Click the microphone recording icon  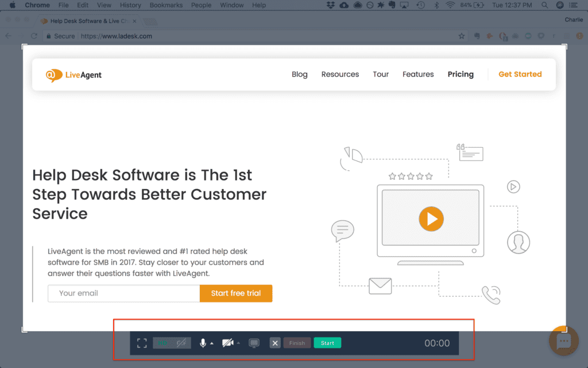202,343
